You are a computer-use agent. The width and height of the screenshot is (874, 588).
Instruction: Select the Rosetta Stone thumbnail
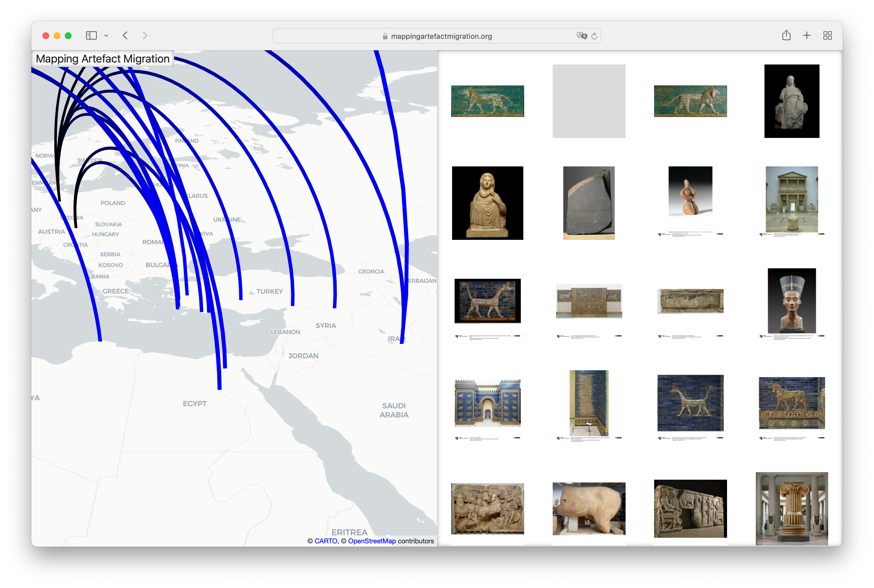click(589, 203)
